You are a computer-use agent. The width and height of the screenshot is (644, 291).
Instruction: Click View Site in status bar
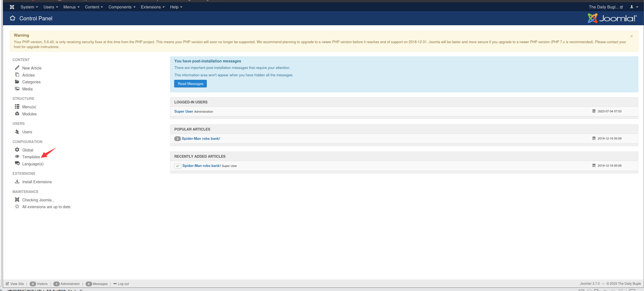pos(17,284)
